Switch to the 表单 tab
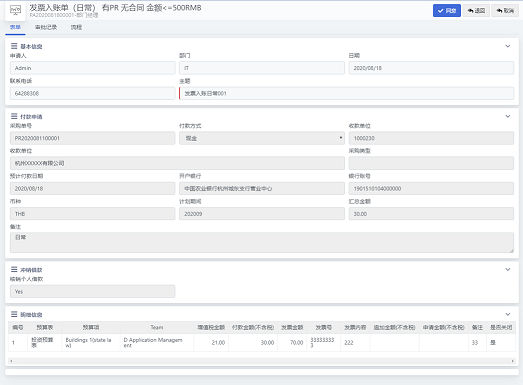This screenshot has height=385, width=523. [15, 27]
